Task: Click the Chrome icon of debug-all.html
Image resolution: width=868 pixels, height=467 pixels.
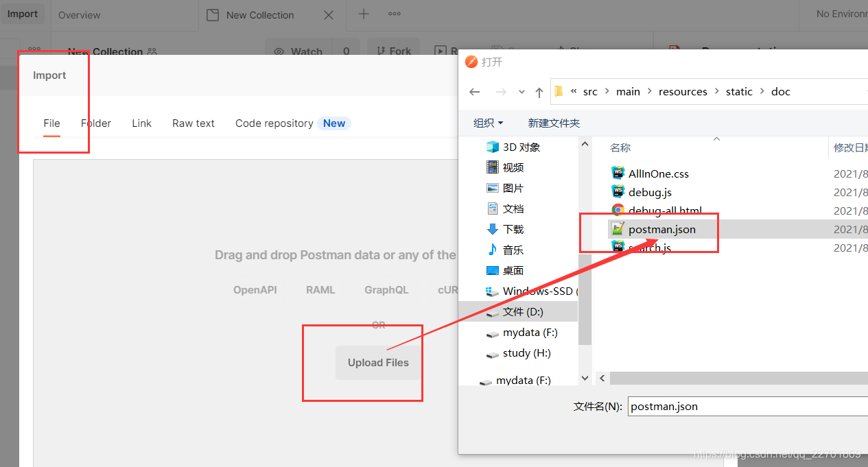Action: point(618,211)
